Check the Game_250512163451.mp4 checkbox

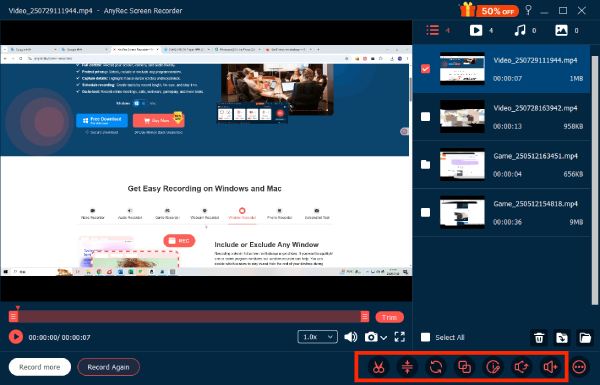425,164
